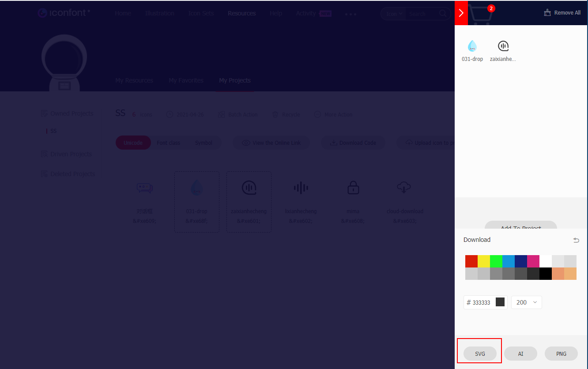This screenshot has height=369, width=588.
Task: Click the user avatar image
Action: [x=64, y=63]
